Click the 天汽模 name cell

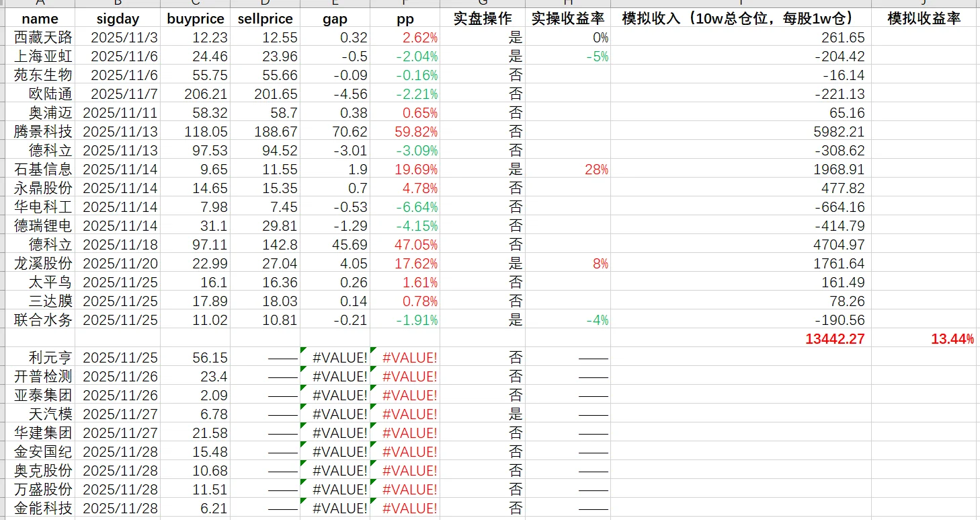tap(40, 414)
